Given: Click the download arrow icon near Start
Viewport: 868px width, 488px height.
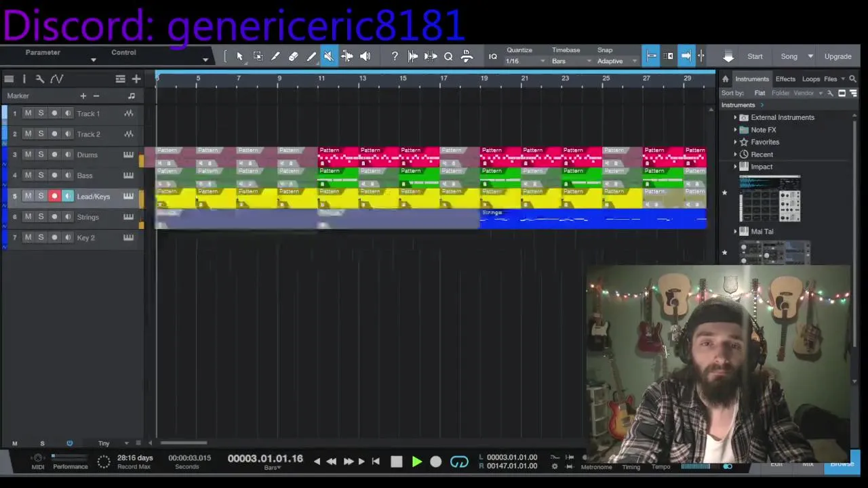Looking at the screenshot, I should point(728,57).
